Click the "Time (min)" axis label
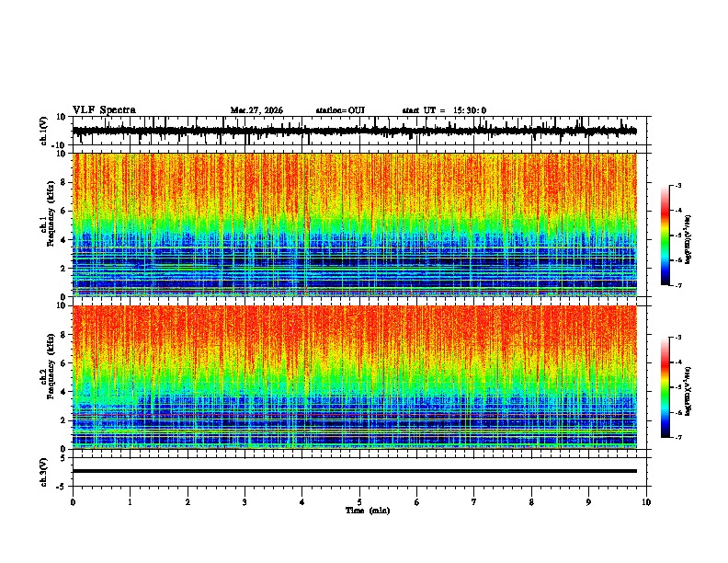Screen dimensions: 728x563 (368, 511)
